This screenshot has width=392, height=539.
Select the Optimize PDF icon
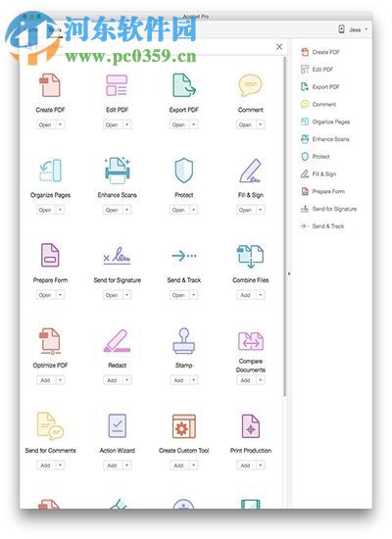(x=50, y=341)
